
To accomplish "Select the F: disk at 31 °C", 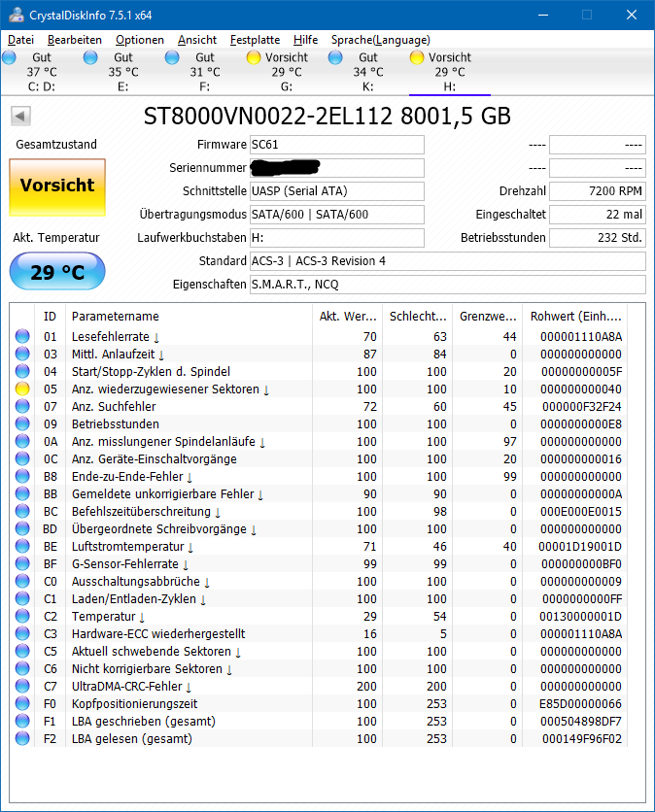I will pos(205,72).
